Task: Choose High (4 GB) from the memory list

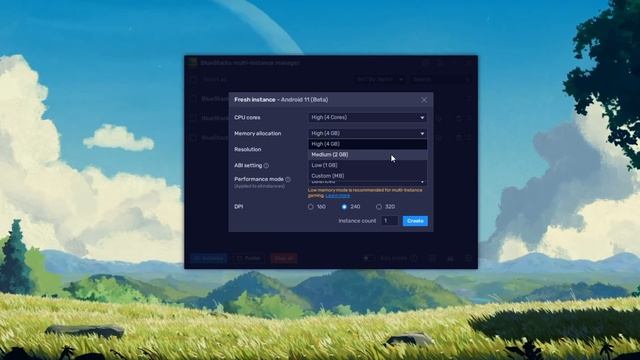Action: (x=367, y=144)
